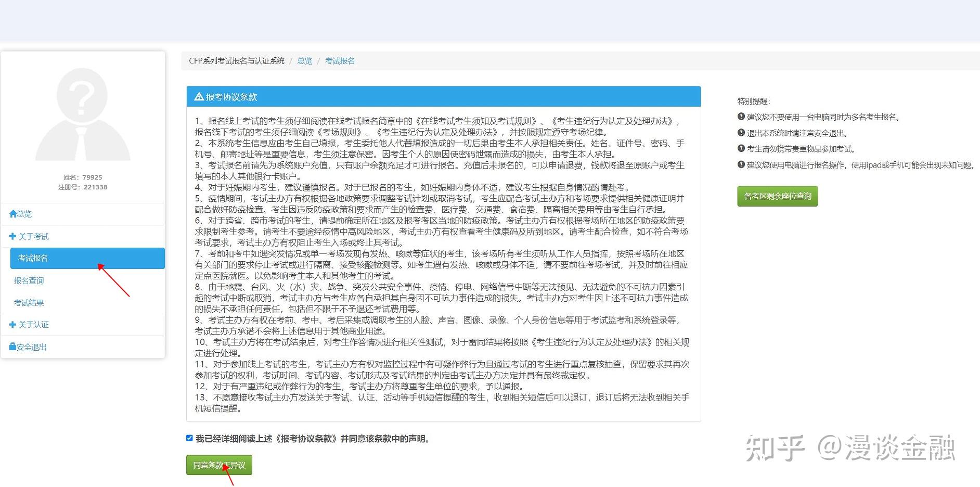Navigate to 总览 via the breadcrumb link
The width and height of the screenshot is (980, 487).
pos(304,61)
